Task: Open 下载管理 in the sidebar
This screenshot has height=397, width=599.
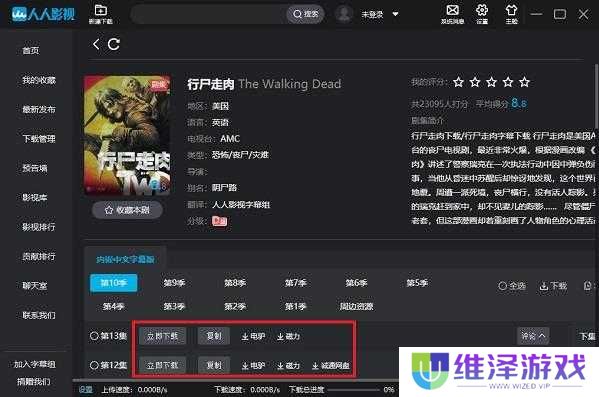Action: (x=39, y=139)
